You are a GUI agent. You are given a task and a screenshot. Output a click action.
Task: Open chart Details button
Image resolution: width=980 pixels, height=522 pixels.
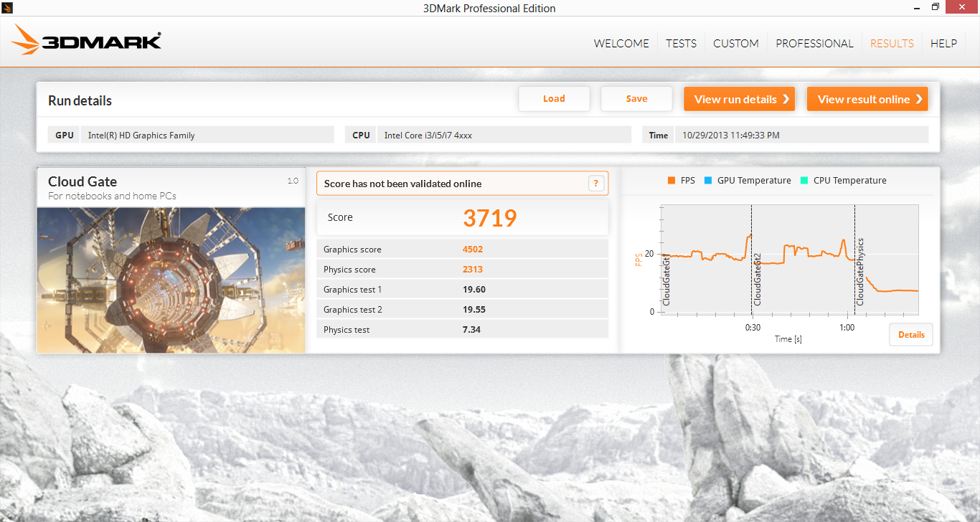pyautogui.click(x=911, y=335)
